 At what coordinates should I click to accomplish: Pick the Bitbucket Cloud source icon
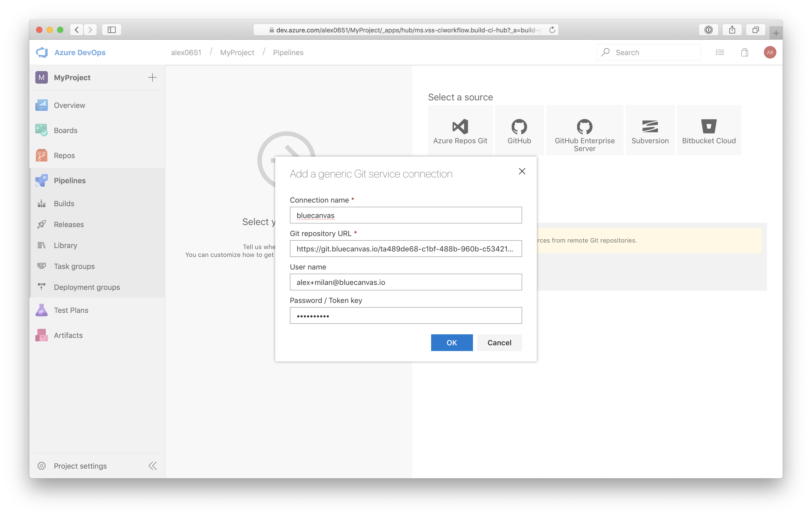708,127
